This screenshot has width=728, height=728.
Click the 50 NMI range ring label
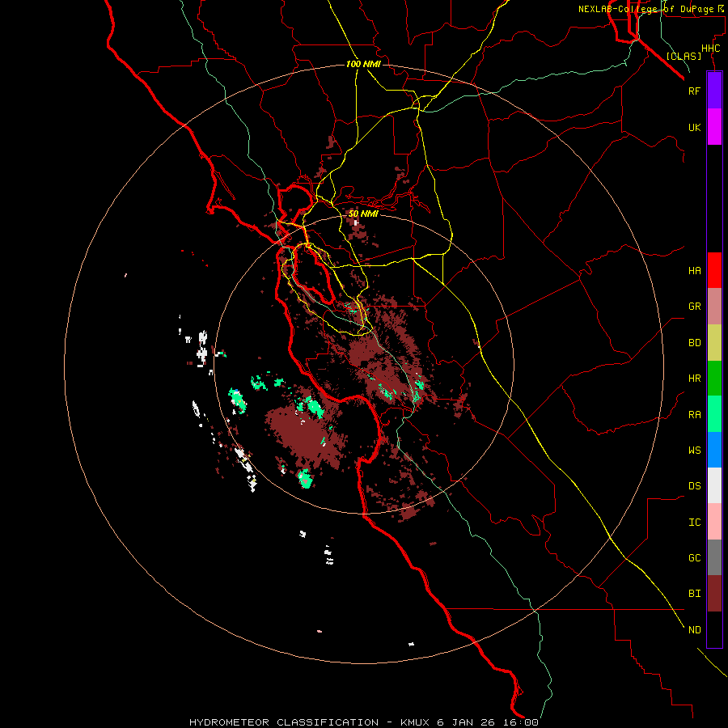tap(363, 214)
